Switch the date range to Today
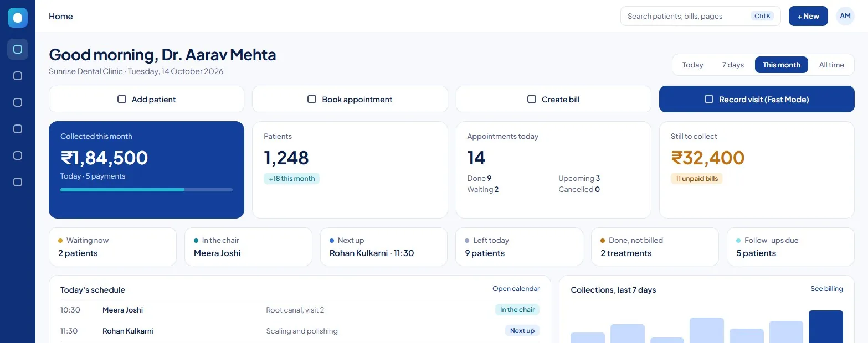868x343 pixels. (x=692, y=65)
